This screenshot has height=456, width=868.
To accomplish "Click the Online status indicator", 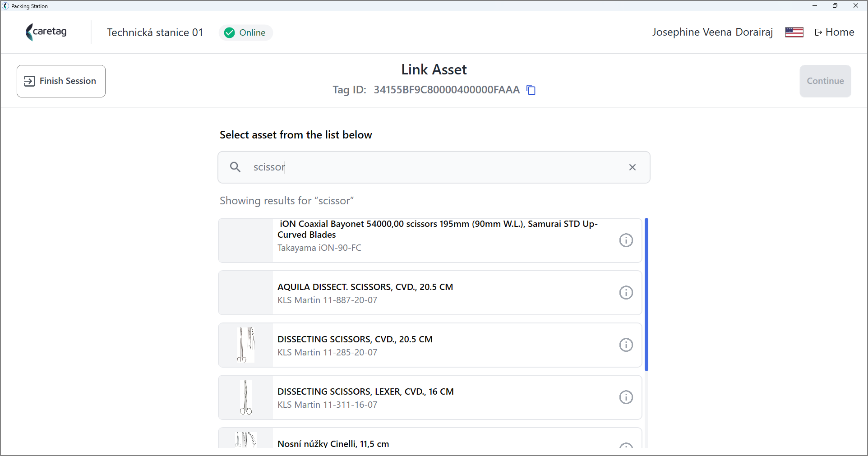I will [245, 32].
